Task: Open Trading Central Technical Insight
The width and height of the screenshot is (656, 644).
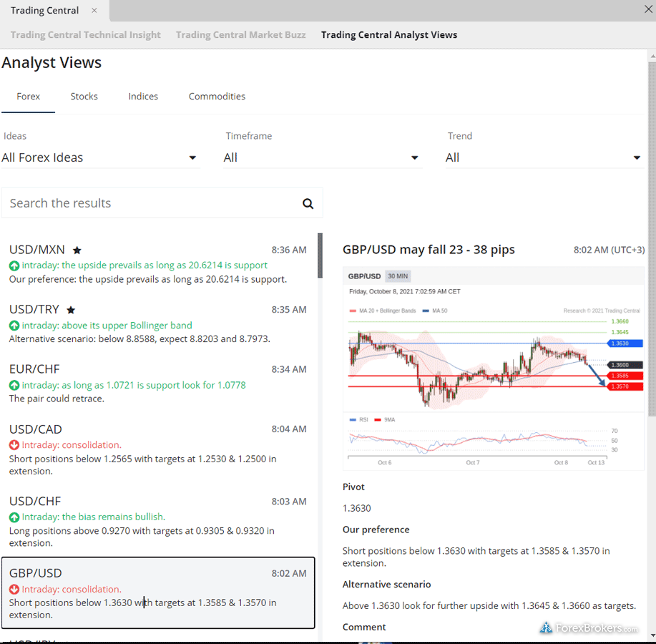Action: click(x=86, y=34)
